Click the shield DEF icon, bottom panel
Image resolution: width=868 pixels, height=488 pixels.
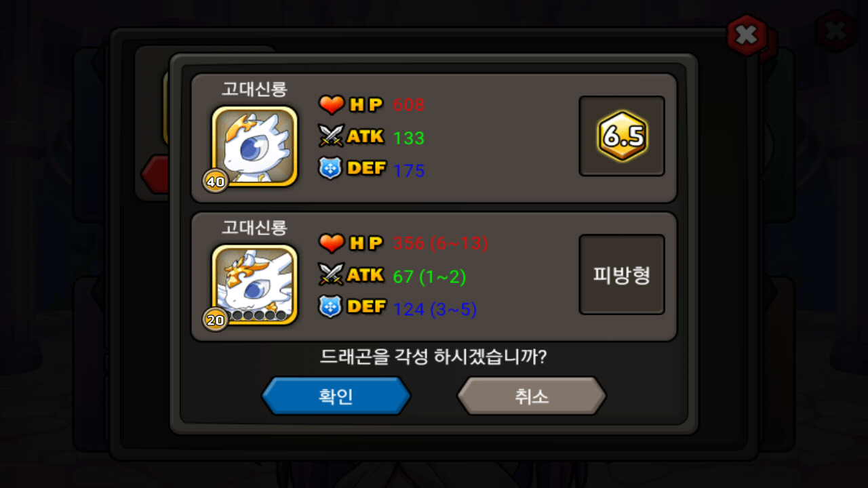[x=330, y=307]
